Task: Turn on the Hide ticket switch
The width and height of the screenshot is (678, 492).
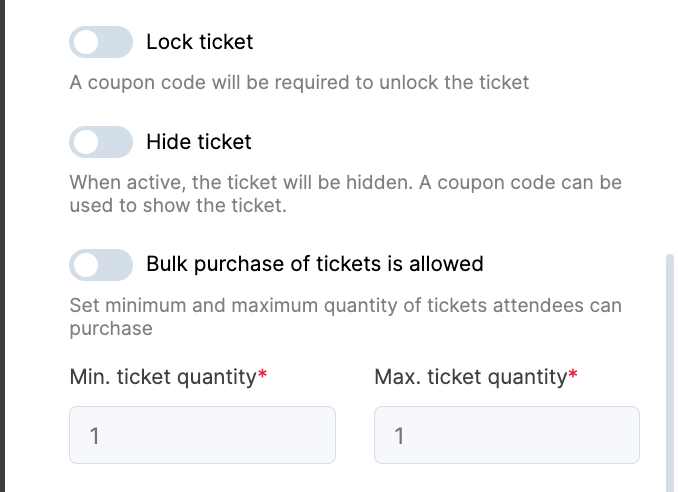Action: (x=101, y=142)
